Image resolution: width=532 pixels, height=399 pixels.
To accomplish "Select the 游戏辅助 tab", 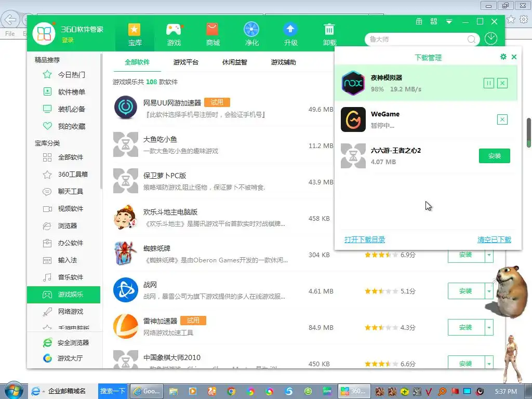I will (283, 62).
